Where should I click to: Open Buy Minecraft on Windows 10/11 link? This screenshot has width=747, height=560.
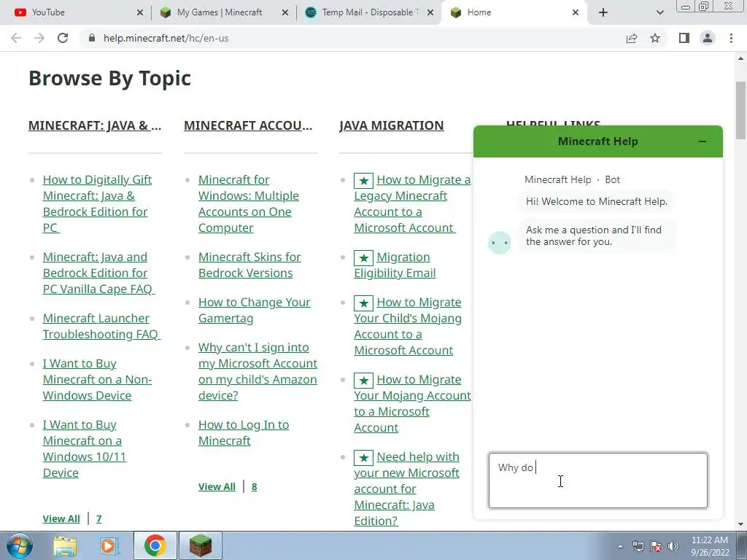[85, 448]
